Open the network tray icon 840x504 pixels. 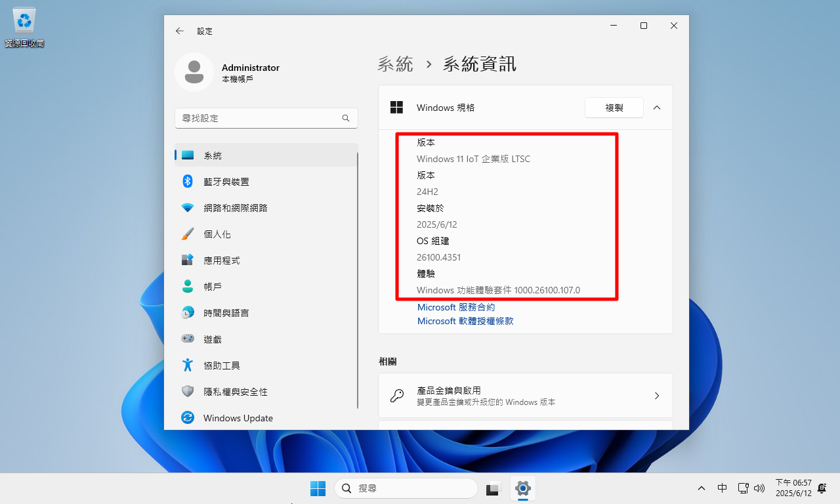(x=743, y=488)
